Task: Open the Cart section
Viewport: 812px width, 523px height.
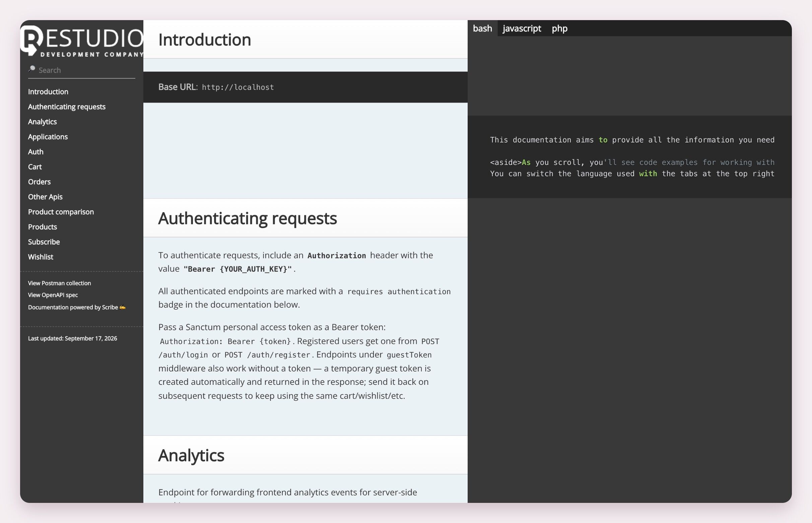Action: 35,167
